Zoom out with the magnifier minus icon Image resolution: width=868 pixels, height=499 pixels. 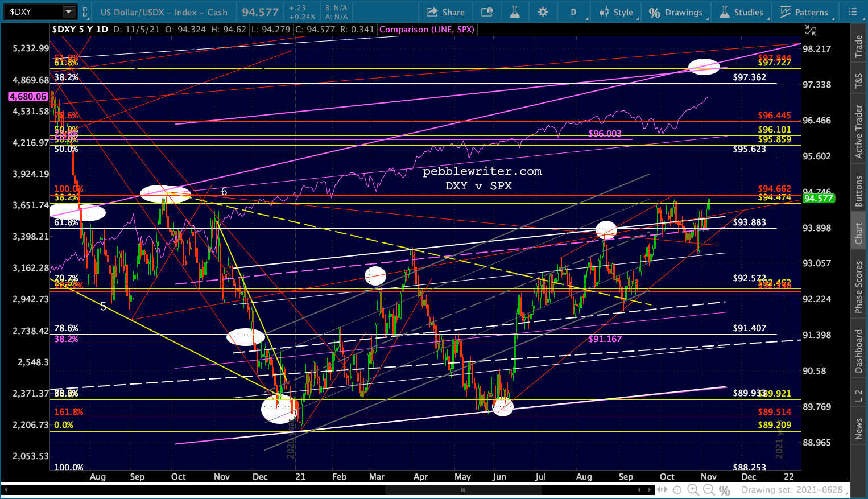click(708, 490)
